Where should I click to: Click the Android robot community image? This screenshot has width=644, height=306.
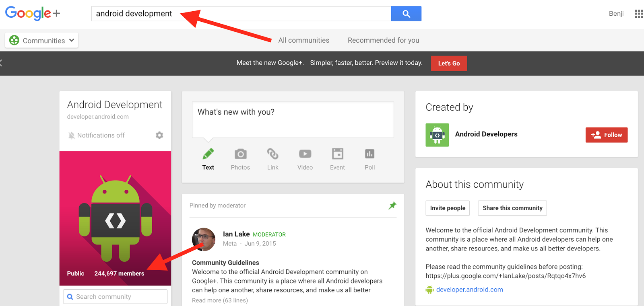pos(116,218)
